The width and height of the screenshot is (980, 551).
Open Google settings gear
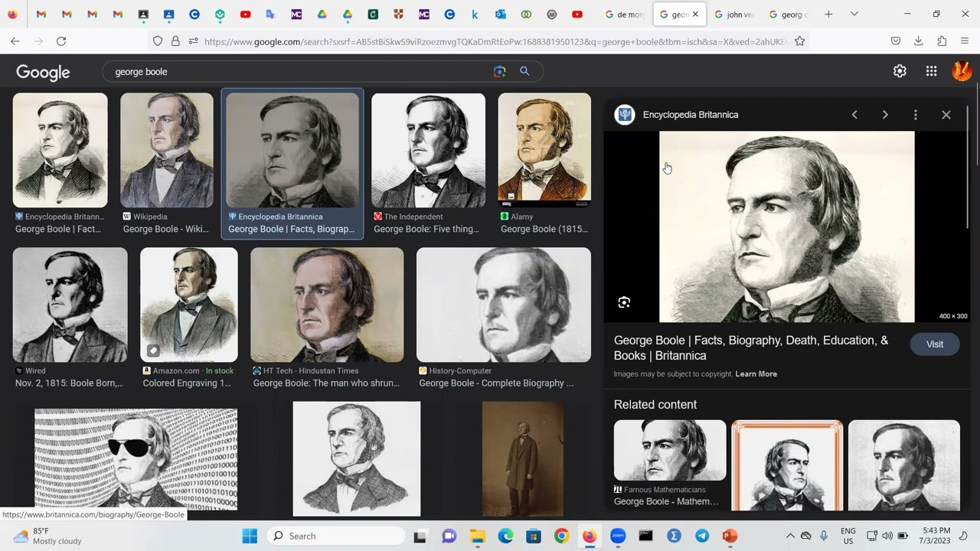point(900,71)
